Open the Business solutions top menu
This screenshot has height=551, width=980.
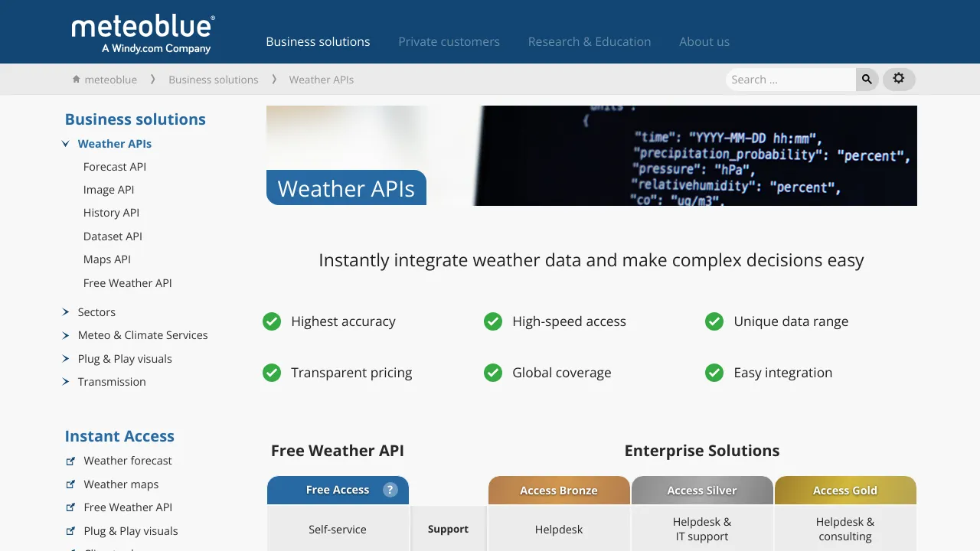pyautogui.click(x=318, y=42)
